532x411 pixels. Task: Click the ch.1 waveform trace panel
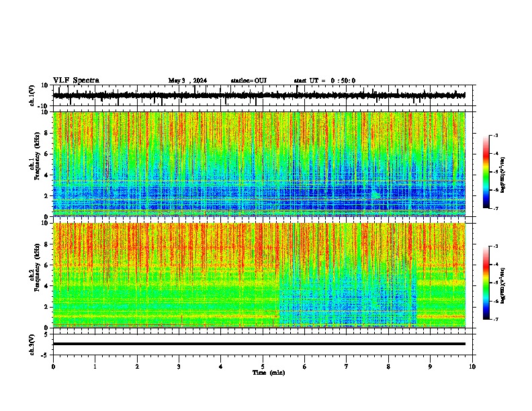pos(263,95)
